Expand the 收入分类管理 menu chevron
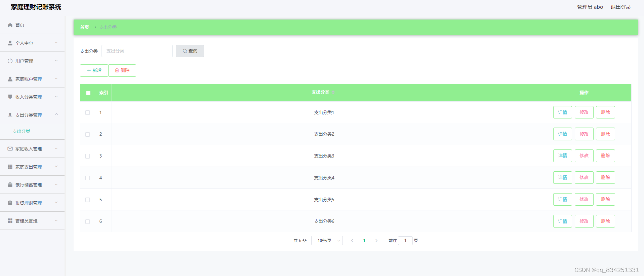644x276 pixels. [56, 97]
